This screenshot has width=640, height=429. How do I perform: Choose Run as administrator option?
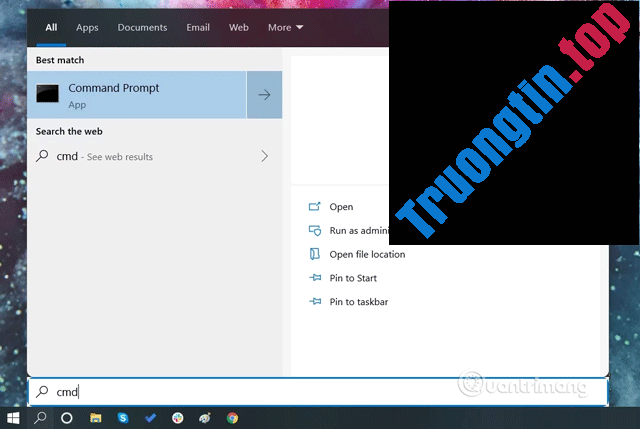pos(359,231)
